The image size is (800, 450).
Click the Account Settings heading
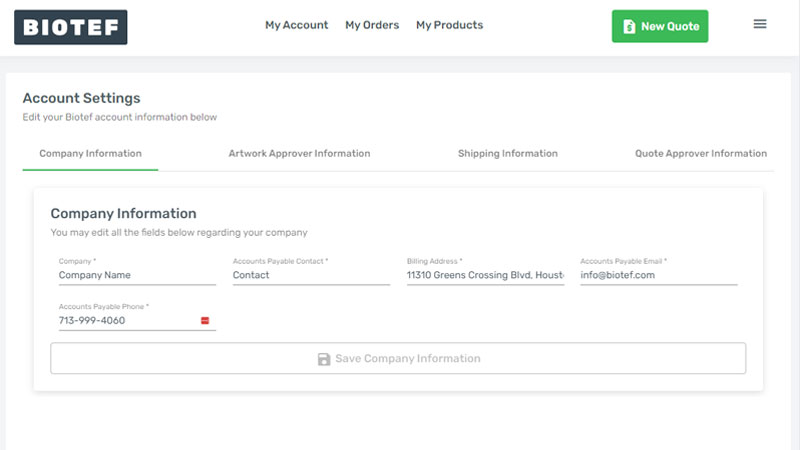coord(82,98)
